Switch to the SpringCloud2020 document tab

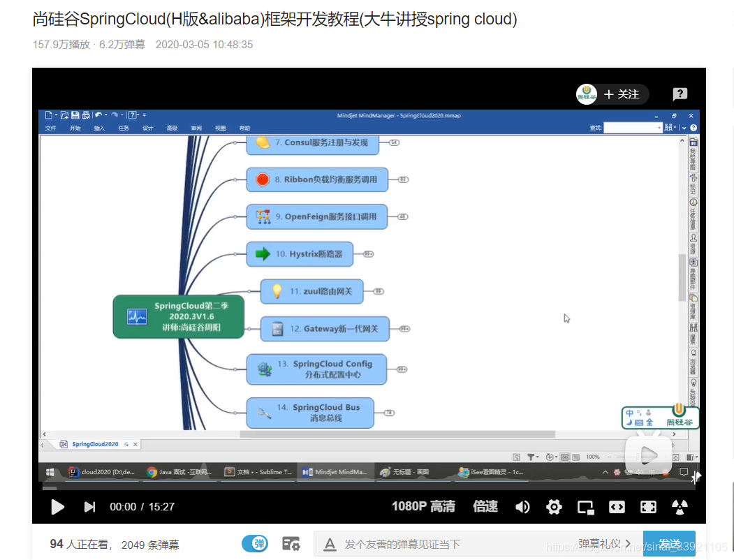coord(95,444)
